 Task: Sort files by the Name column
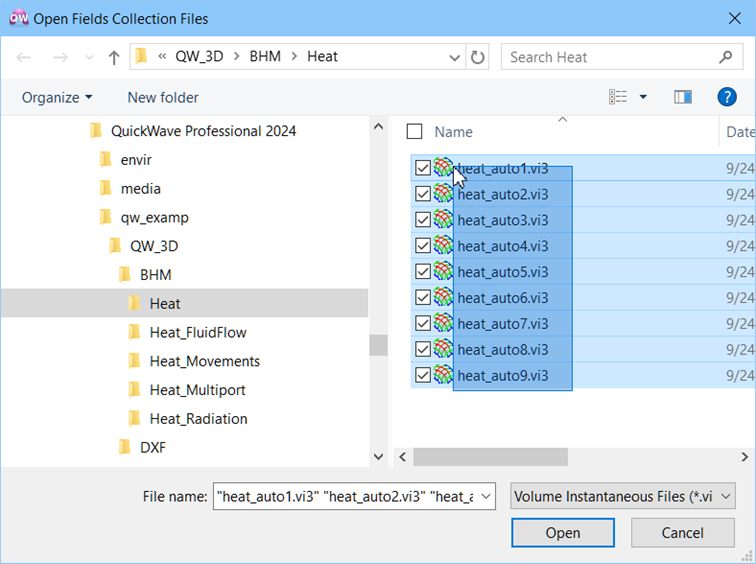[453, 132]
